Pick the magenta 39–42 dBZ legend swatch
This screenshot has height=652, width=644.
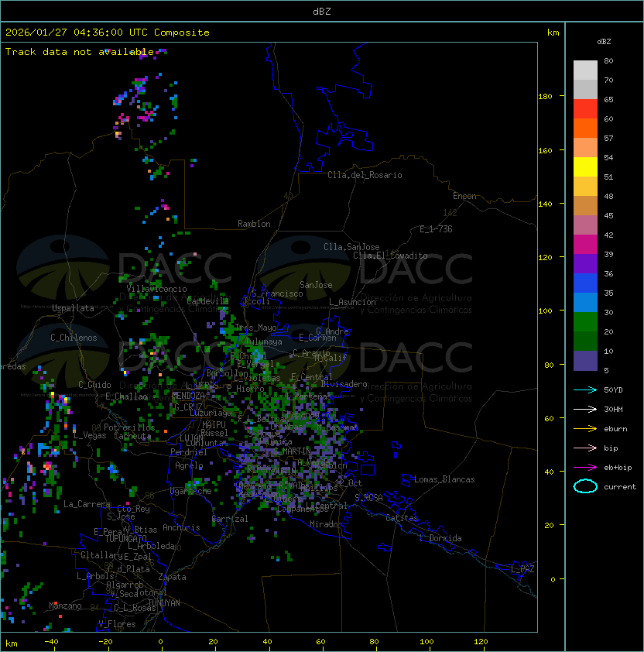pyautogui.click(x=585, y=244)
